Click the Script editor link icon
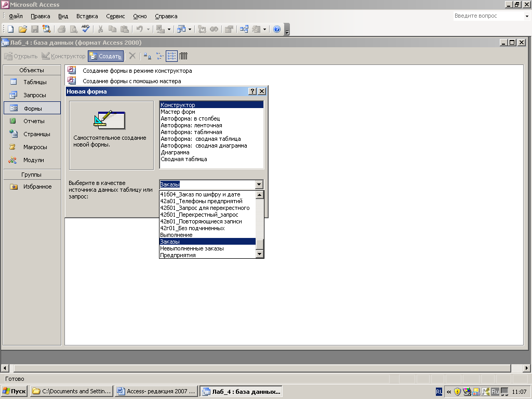The height and width of the screenshot is (399, 532). [214, 29]
